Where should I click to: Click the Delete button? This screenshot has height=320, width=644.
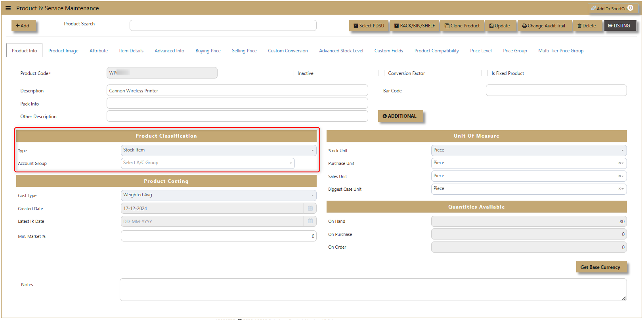point(587,26)
